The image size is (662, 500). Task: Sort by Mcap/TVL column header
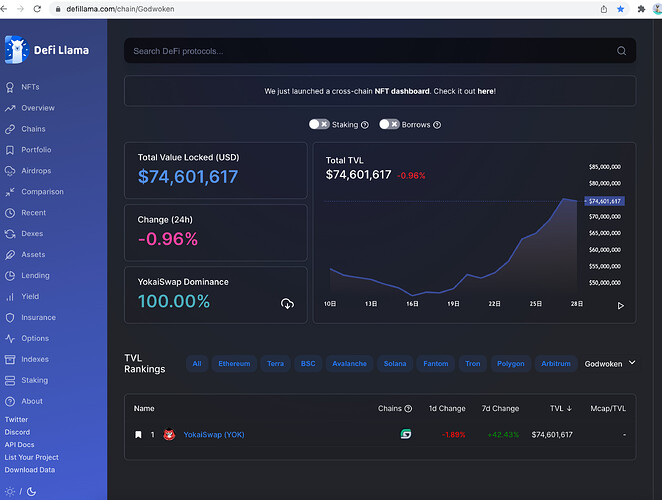click(x=608, y=409)
